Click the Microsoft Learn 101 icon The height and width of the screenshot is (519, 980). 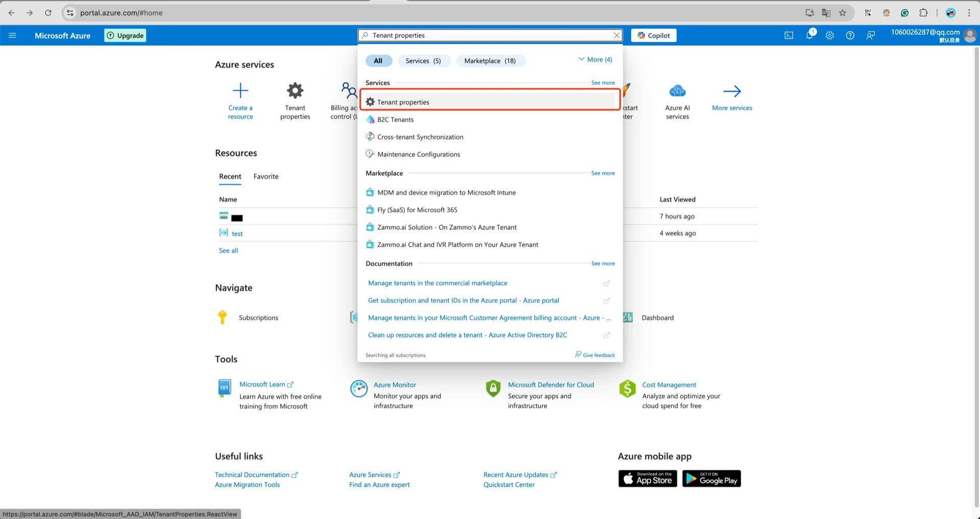[224, 388]
